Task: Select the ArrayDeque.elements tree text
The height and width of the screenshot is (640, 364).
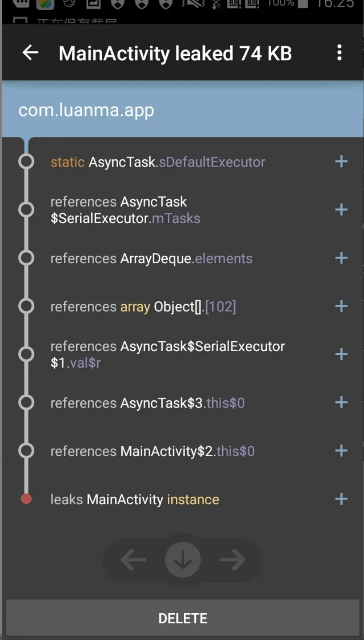Action: click(x=151, y=258)
